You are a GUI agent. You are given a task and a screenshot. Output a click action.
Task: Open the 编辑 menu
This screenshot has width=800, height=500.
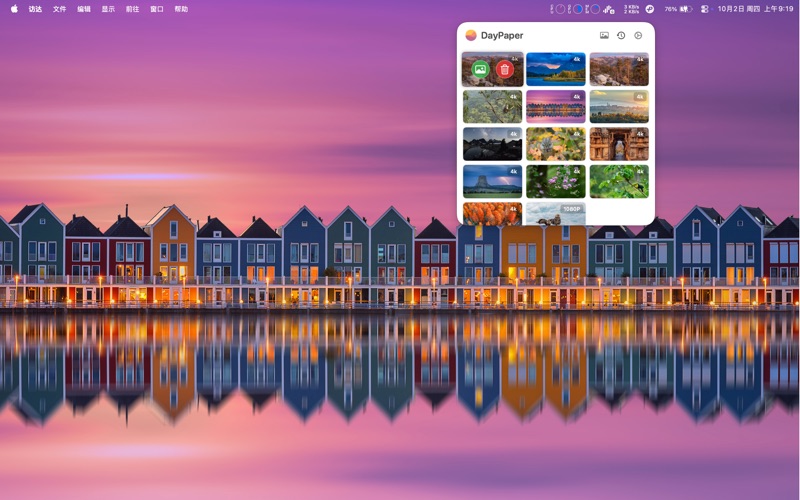[x=84, y=8]
